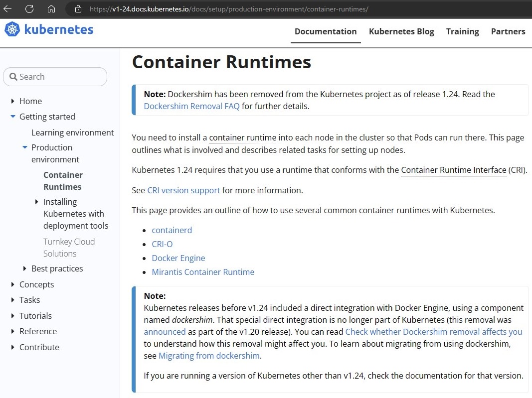
Task: Click the padlock icon in the address bar
Action: click(x=78, y=9)
